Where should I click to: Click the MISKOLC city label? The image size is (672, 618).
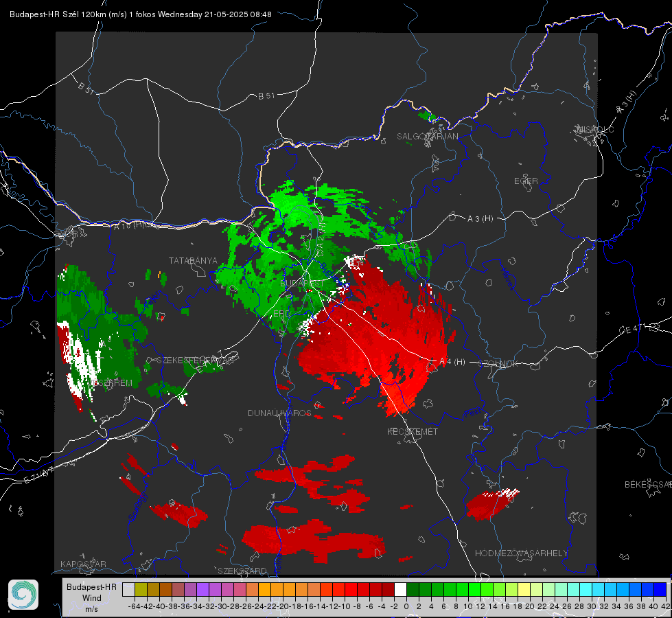[x=595, y=129]
